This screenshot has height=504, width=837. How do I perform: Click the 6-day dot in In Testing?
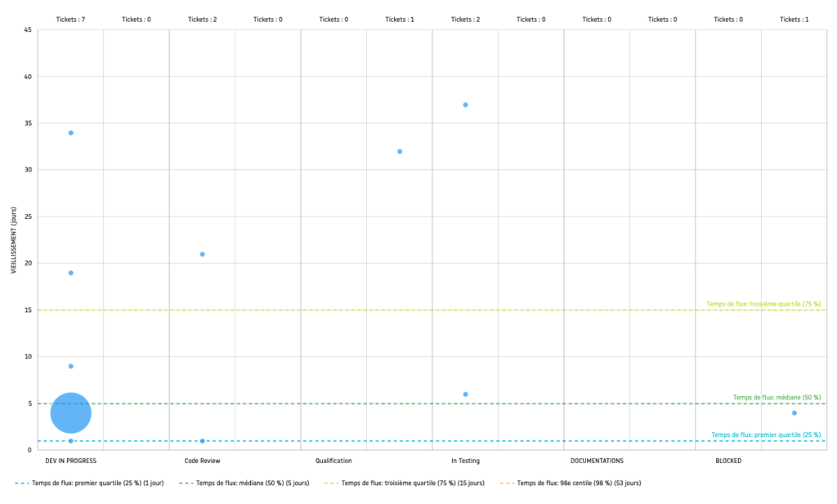pyautogui.click(x=466, y=395)
